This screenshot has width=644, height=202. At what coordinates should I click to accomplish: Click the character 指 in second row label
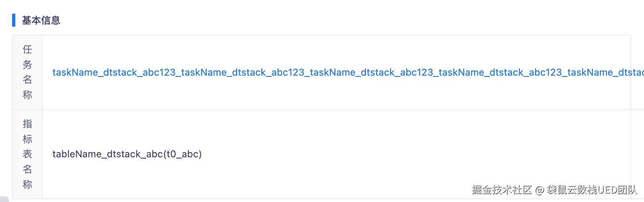(x=27, y=124)
